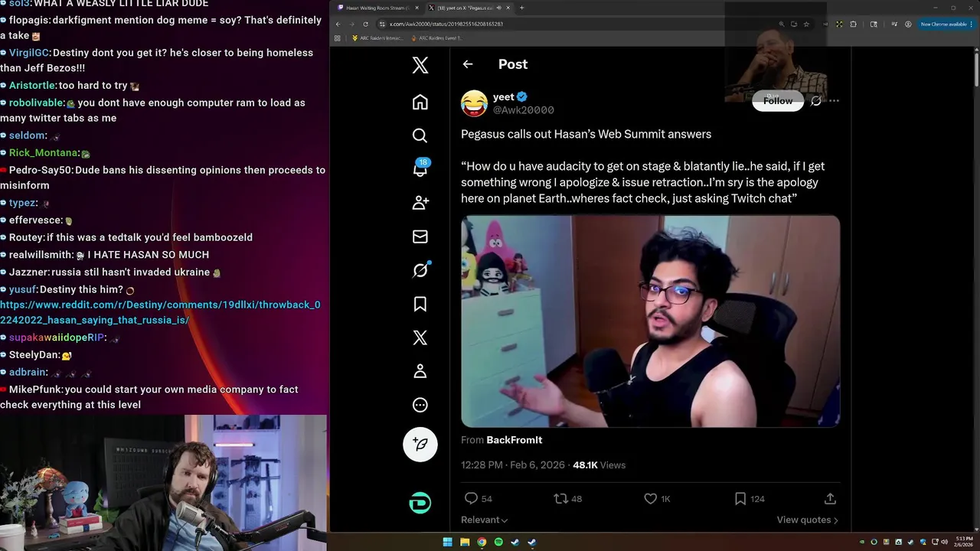The image size is (980, 551).
Task: Open Bookmarks icon in X sidebar
Action: tap(420, 304)
